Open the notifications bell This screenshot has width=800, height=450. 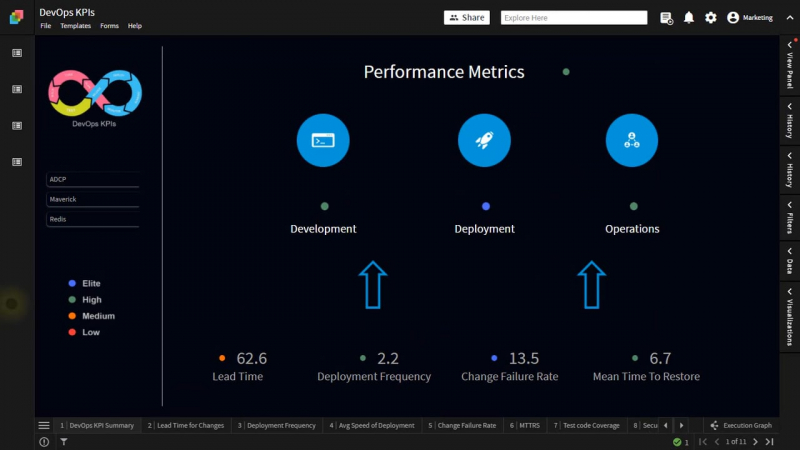(x=689, y=18)
